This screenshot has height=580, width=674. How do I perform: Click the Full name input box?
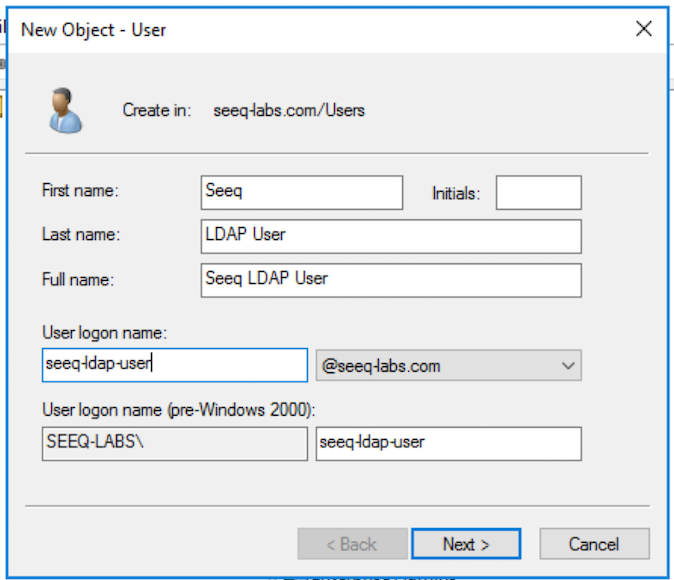click(390, 280)
